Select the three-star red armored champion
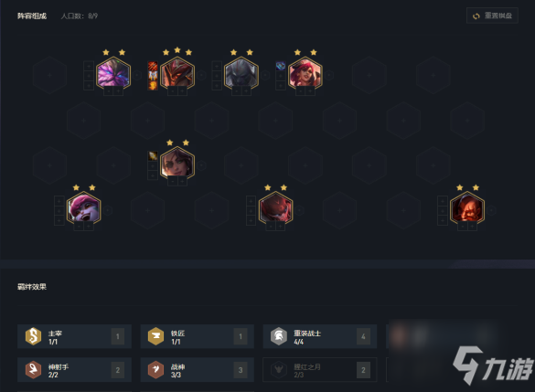The image size is (535, 392). (177, 74)
